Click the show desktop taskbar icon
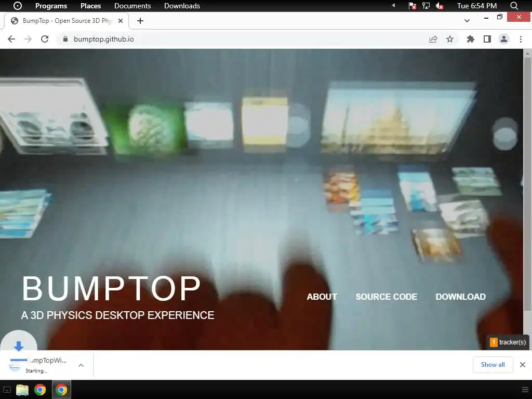532x399 pixels. [7, 390]
